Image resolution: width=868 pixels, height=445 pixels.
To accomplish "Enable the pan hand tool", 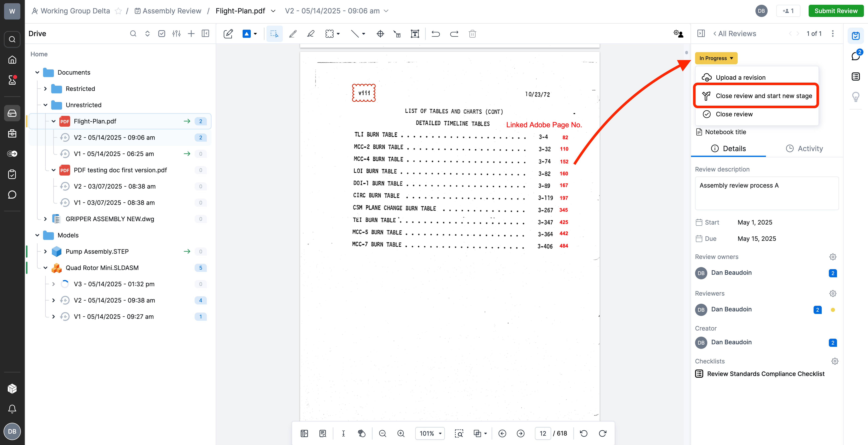I will pyautogui.click(x=362, y=433).
